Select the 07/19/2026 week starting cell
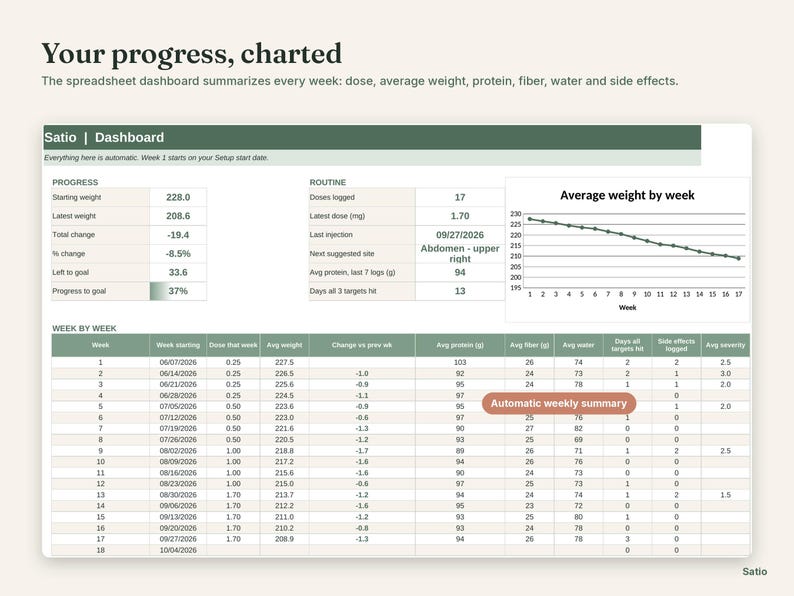 pyautogui.click(x=178, y=429)
